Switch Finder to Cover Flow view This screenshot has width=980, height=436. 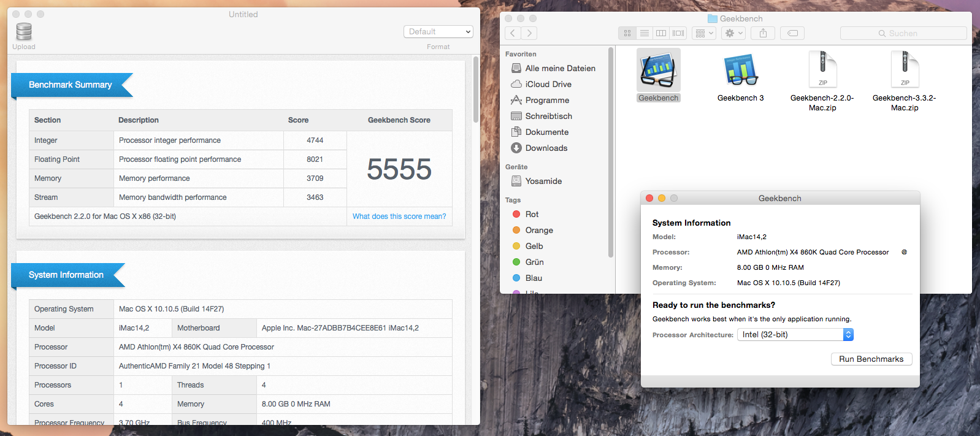point(678,33)
